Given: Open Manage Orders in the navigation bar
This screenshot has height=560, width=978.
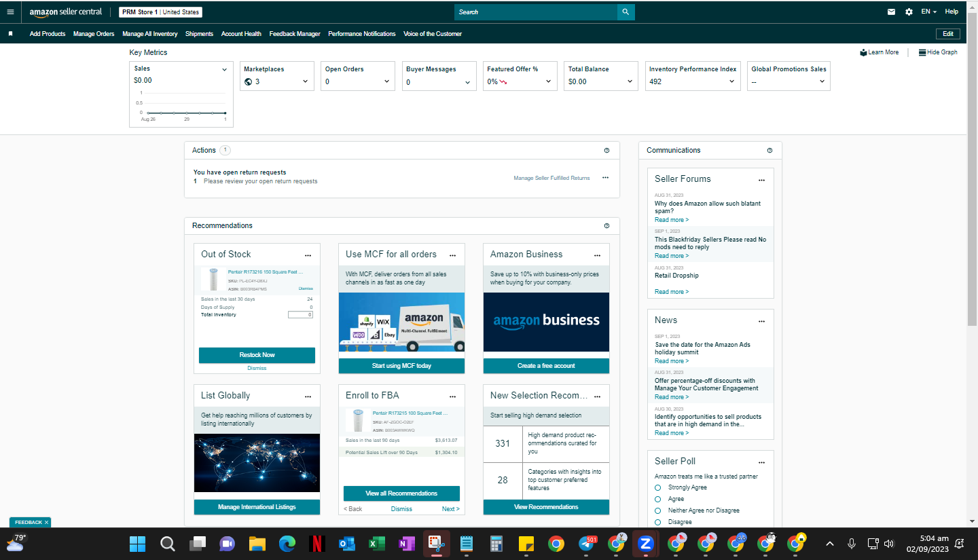Looking at the screenshot, I should 94,34.
